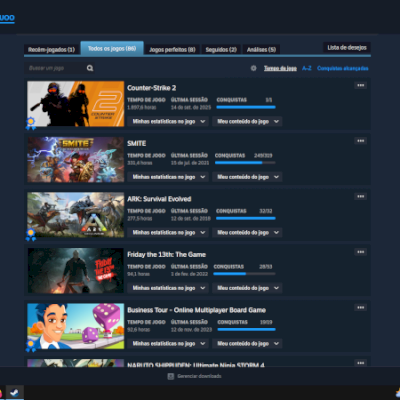
Task: Click the Friday the 13th banner thumbnail
Action: [x=76, y=270]
